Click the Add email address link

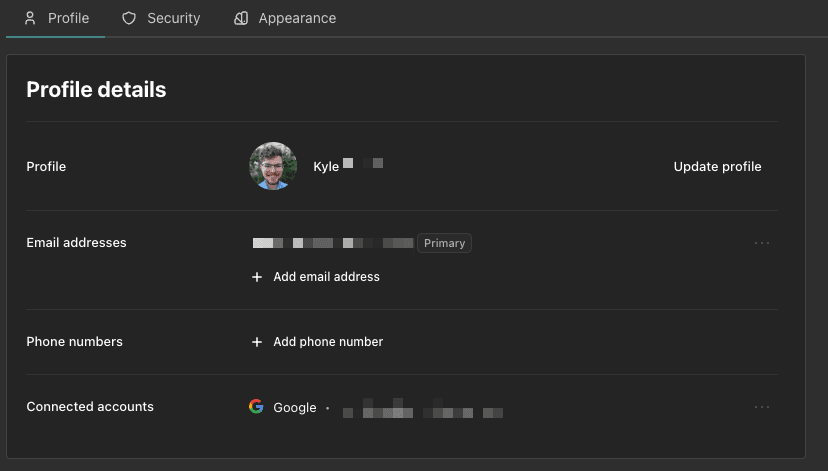(x=326, y=277)
